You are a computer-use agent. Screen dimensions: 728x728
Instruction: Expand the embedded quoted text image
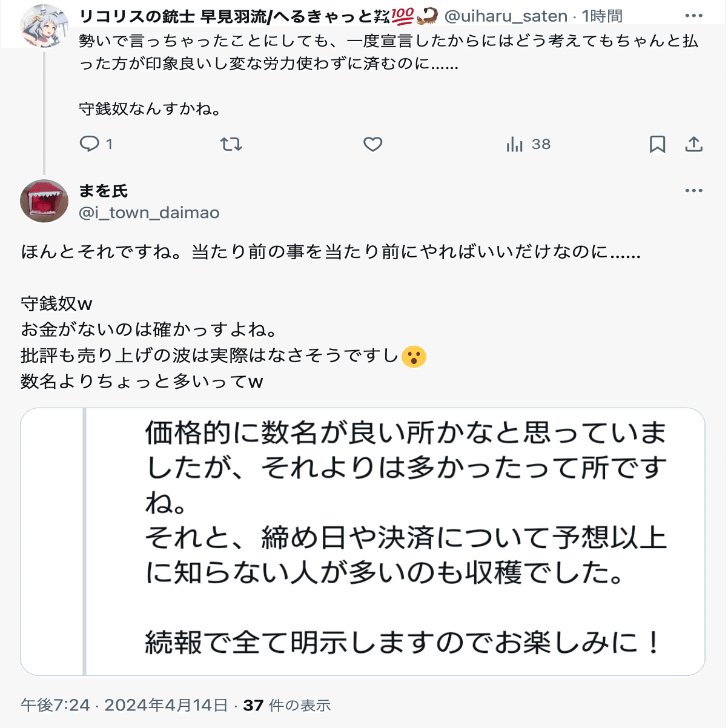tap(362, 541)
